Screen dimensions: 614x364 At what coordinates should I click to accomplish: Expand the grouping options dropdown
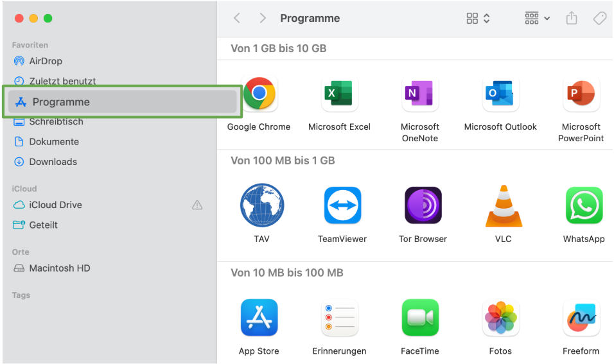click(538, 19)
